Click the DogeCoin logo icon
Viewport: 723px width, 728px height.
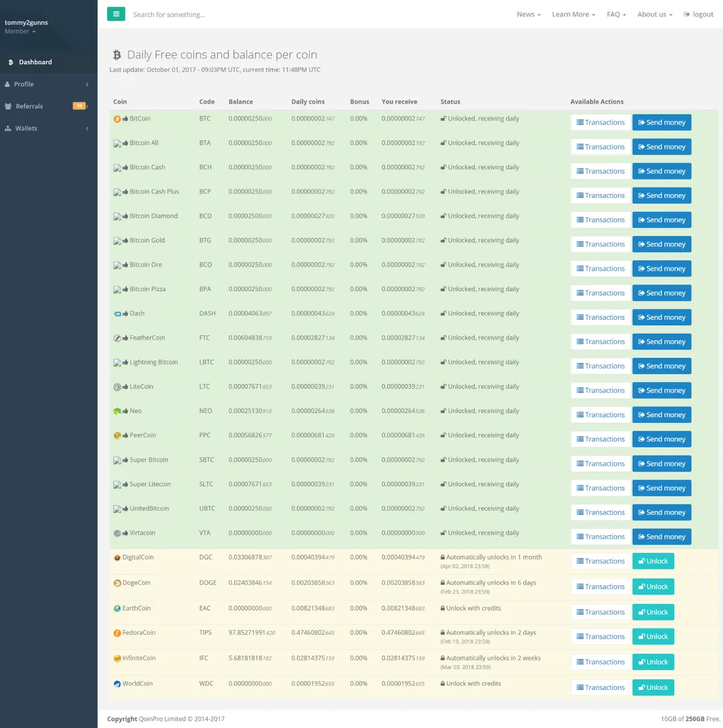pyautogui.click(x=117, y=583)
